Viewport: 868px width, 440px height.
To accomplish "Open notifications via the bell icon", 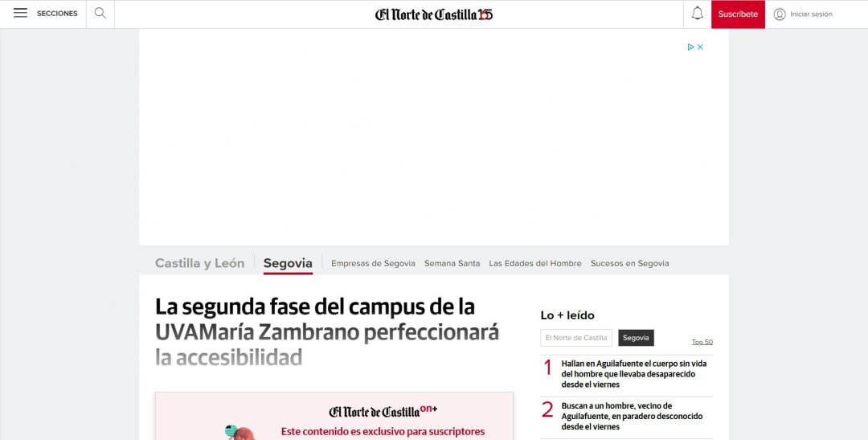I will tap(698, 14).
